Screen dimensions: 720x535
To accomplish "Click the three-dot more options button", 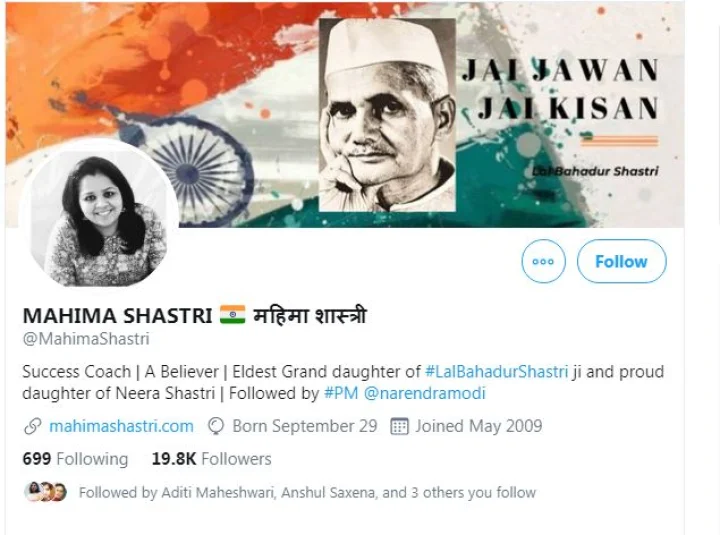I will [543, 261].
